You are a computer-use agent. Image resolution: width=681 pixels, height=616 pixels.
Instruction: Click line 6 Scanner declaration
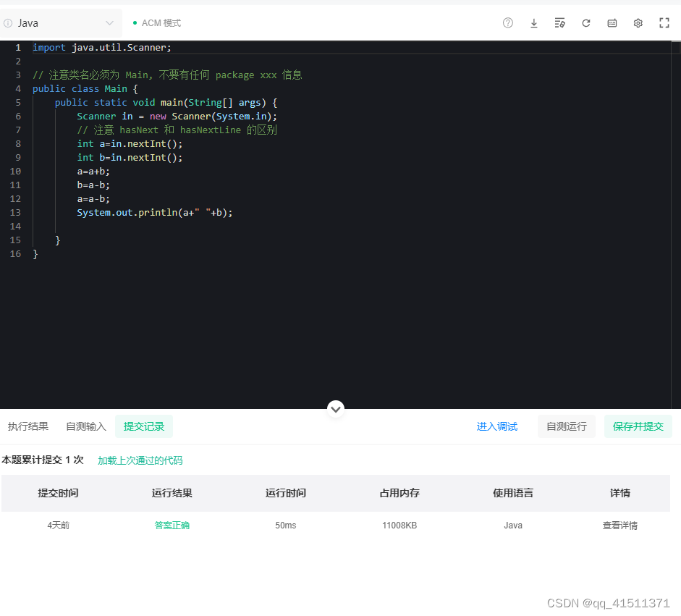click(x=177, y=116)
